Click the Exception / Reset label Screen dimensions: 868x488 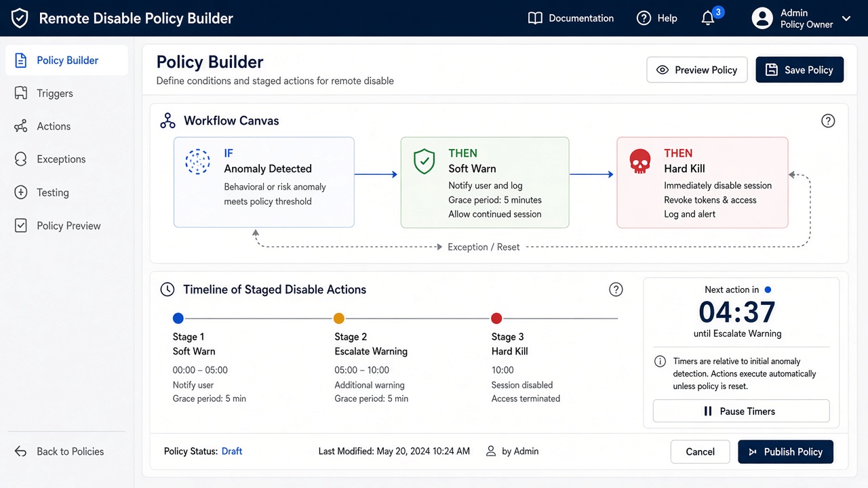tap(484, 247)
